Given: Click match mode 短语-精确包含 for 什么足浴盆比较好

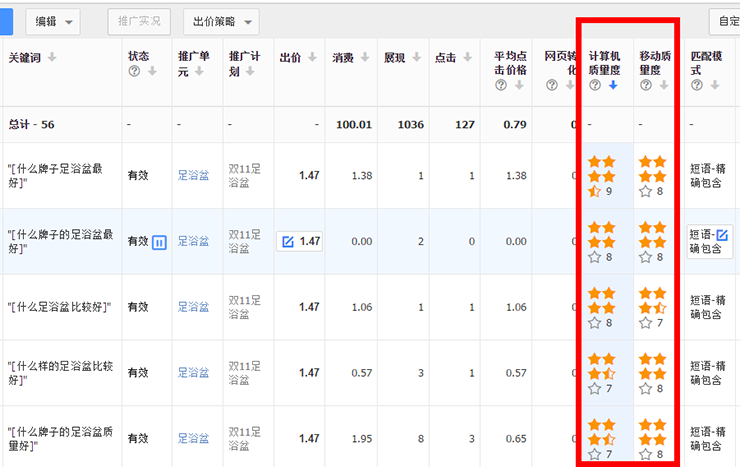Looking at the screenshot, I should [x=707, y=307].
